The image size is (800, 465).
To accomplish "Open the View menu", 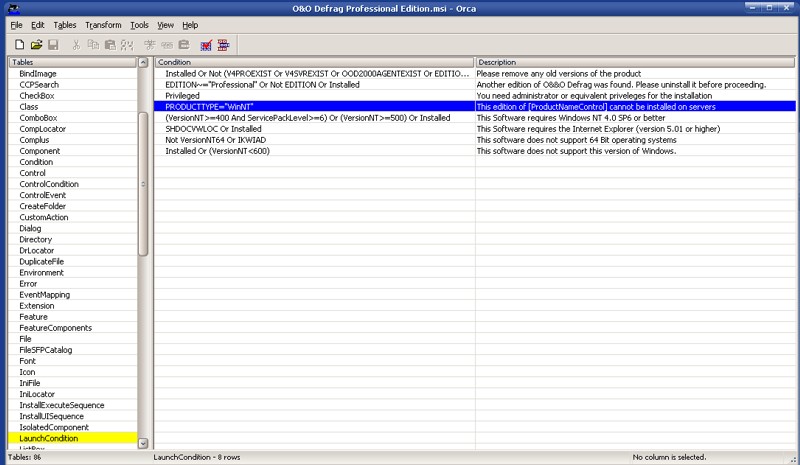I will (x=165, y=25).
